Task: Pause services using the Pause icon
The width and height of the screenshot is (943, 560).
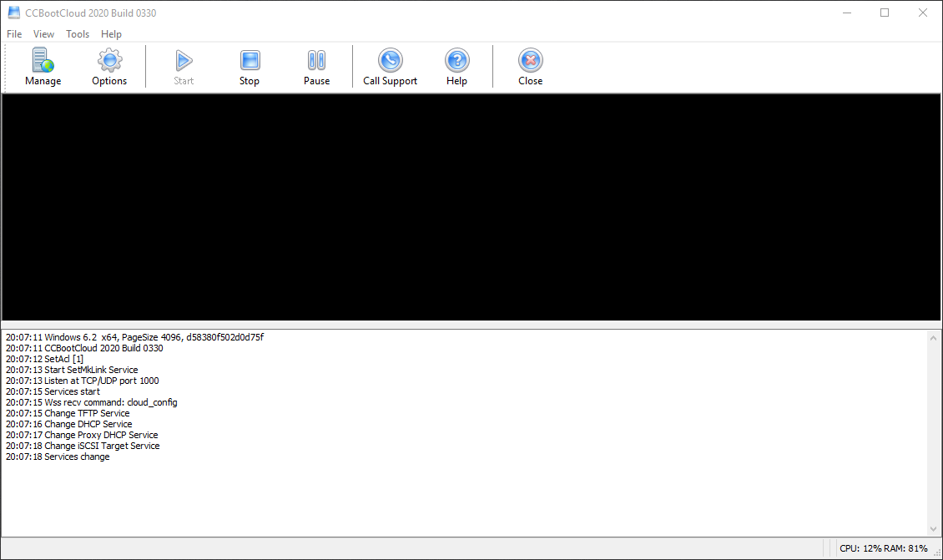Action: click(316, 61)
